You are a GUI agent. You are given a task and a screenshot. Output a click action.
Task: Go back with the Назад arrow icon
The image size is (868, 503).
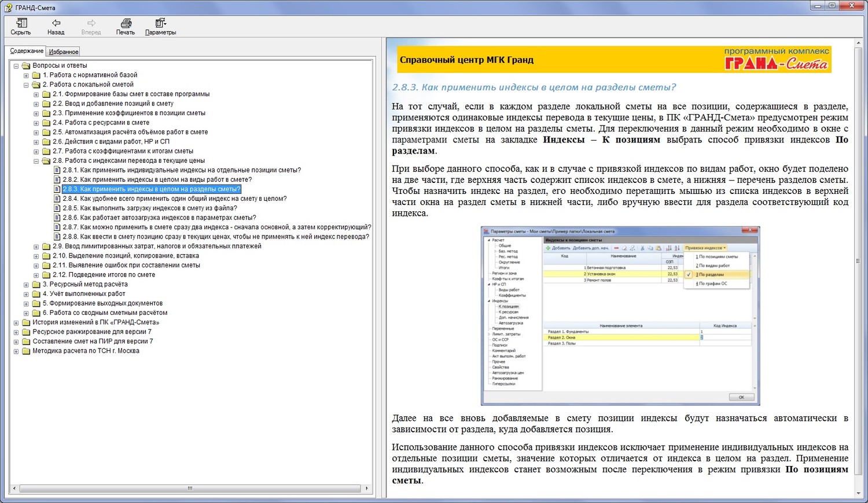pos(56,23)
